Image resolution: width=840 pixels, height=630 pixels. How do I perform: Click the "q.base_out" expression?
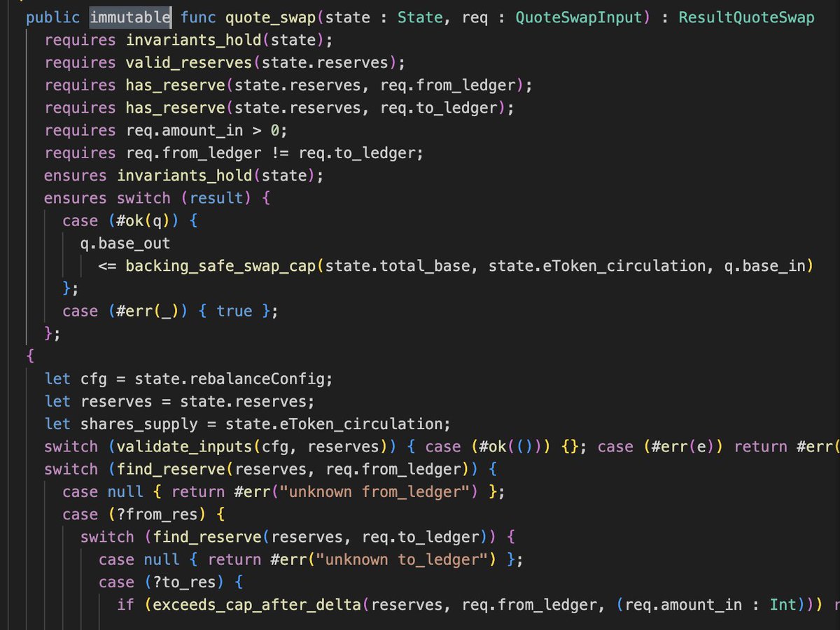click(x=125, y=243)
